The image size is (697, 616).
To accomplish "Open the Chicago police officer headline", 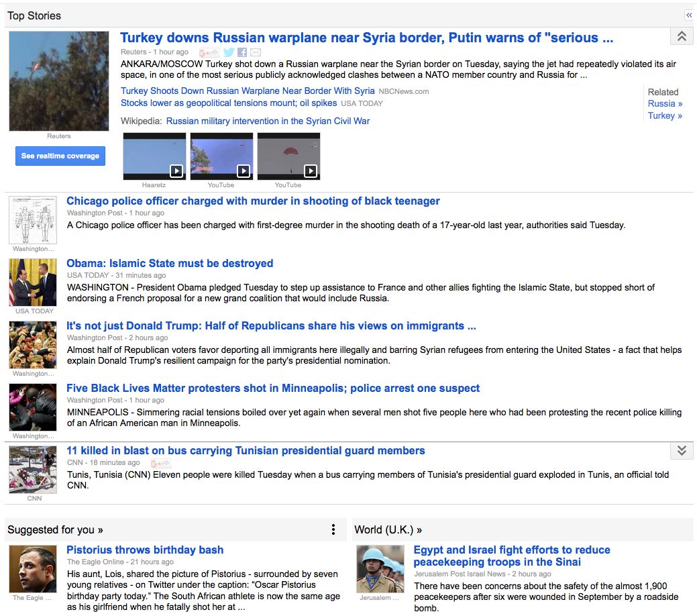I will 253,201.
